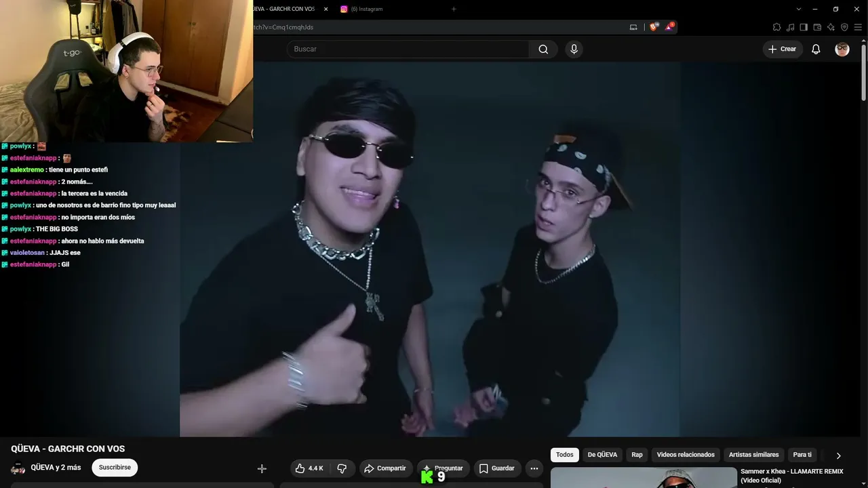The image size is (868, 488).
Task: Open the Brave Wallet icon
Action: (x=817, y=27)
